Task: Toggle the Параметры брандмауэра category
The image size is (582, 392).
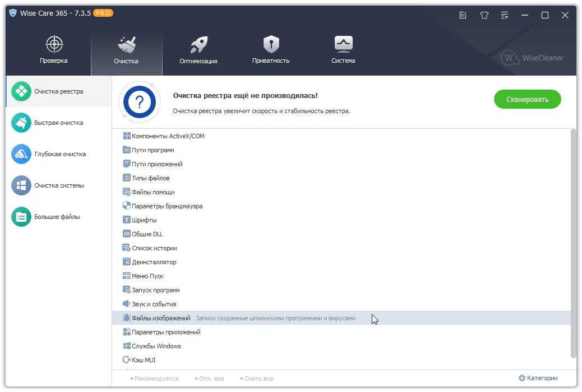Action: 167,206
